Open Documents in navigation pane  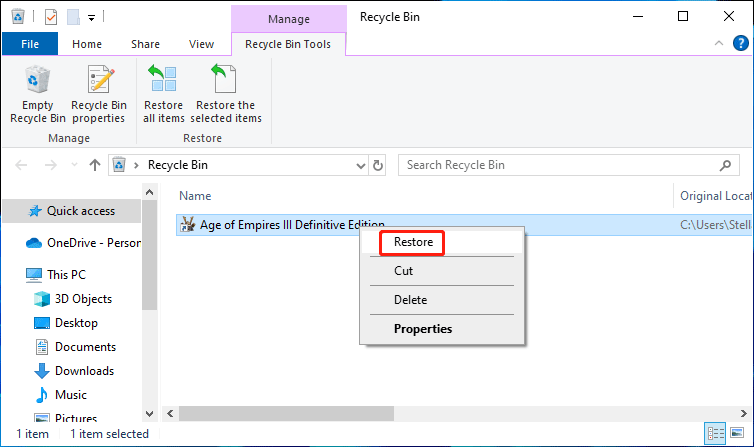(x=86, y=347)
